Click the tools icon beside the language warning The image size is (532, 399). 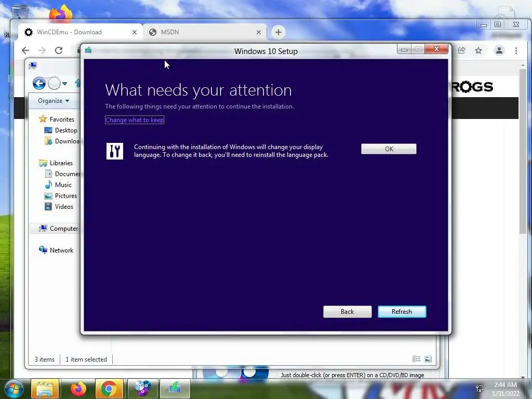(115, 151)
